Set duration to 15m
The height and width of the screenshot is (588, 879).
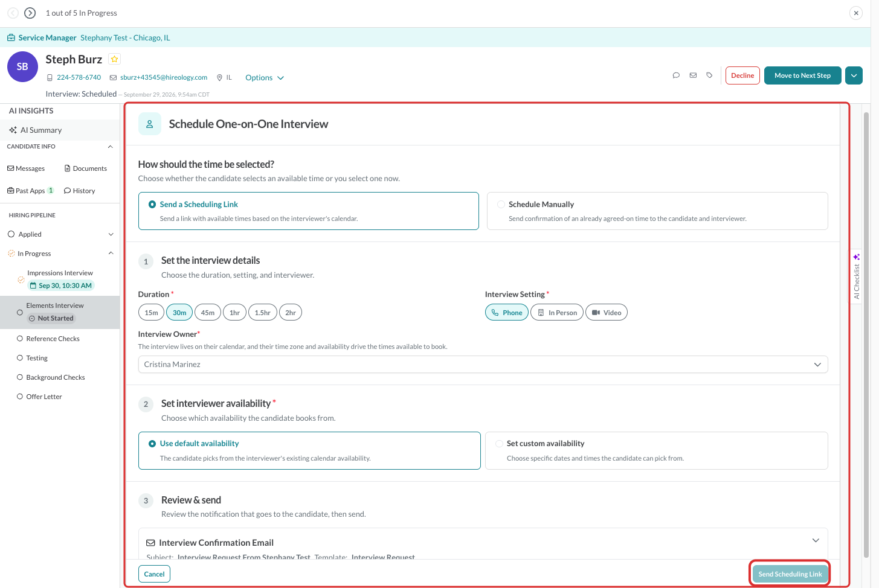click(x=151, y=312)
